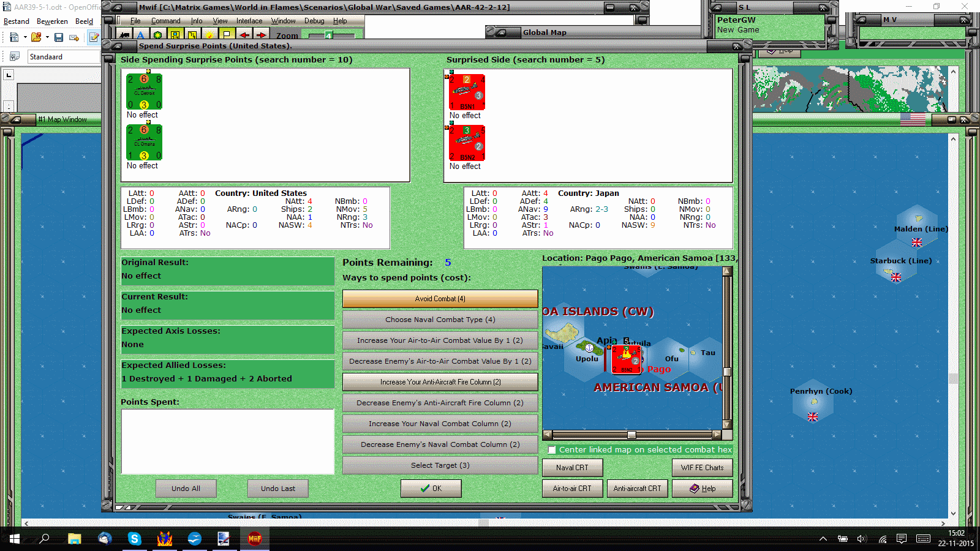
Task: Expand the open document dropdown arrow in OpenOffice
Action: click(47, 37)
